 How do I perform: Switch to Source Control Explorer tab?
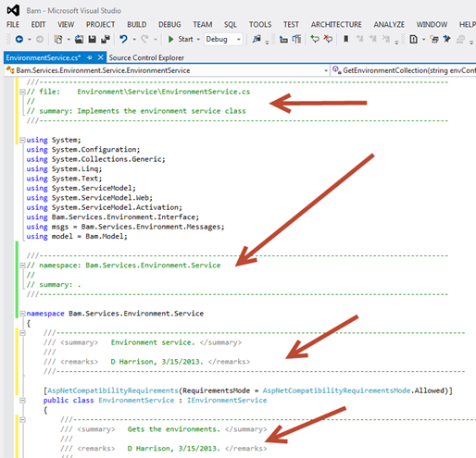coord(146,57)
